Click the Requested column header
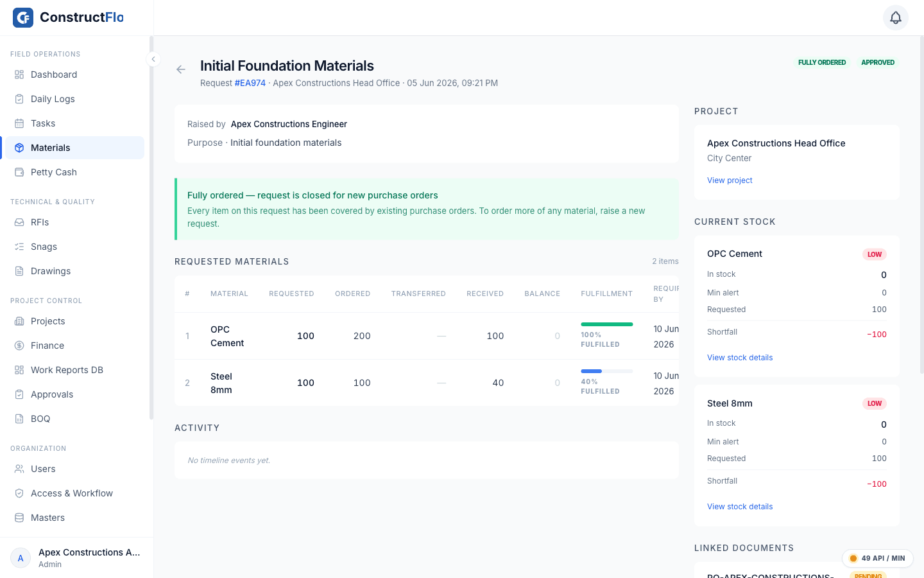The image size is (924, 578). tap(291, 293)
